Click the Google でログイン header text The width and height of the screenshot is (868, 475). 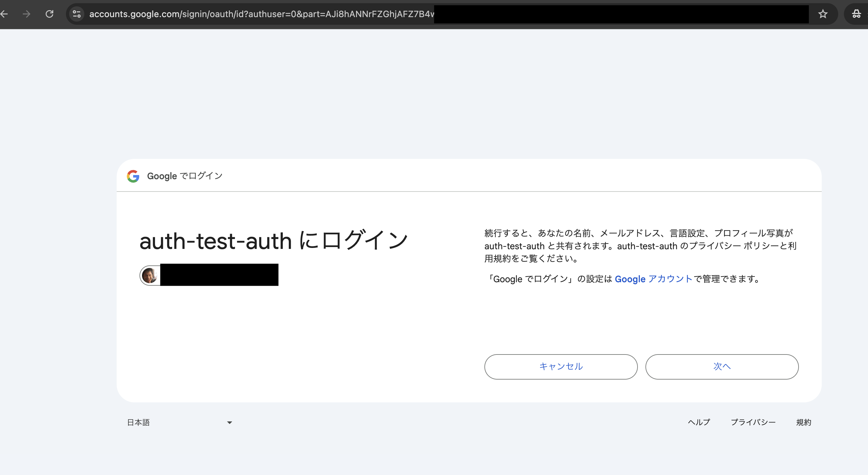(x=184, y=176)
